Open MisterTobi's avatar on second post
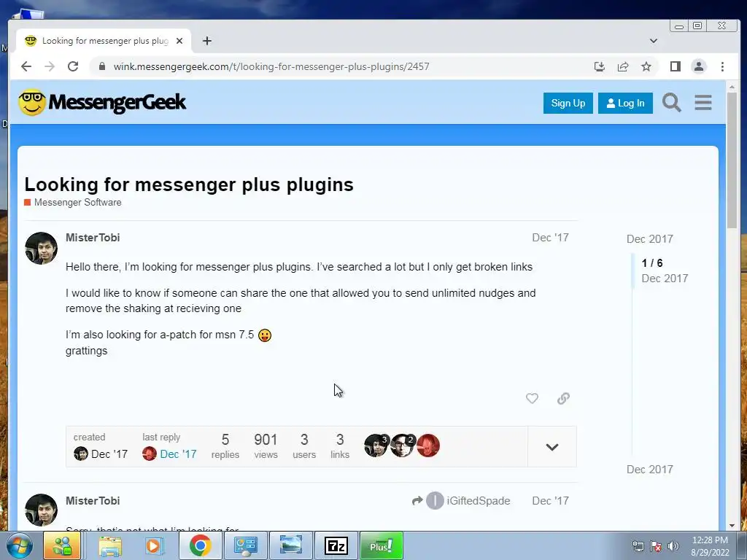The height and width of the screenshot is (560, 747). (x=42, y=510)
